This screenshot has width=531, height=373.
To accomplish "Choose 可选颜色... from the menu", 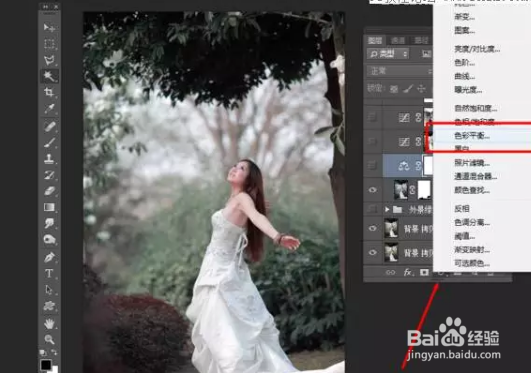I will [472, 263].
